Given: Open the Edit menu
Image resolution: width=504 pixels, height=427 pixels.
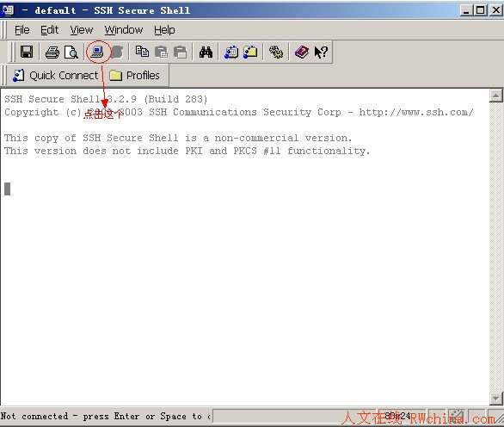Looking at the screenshot, I should pos(50,30).
